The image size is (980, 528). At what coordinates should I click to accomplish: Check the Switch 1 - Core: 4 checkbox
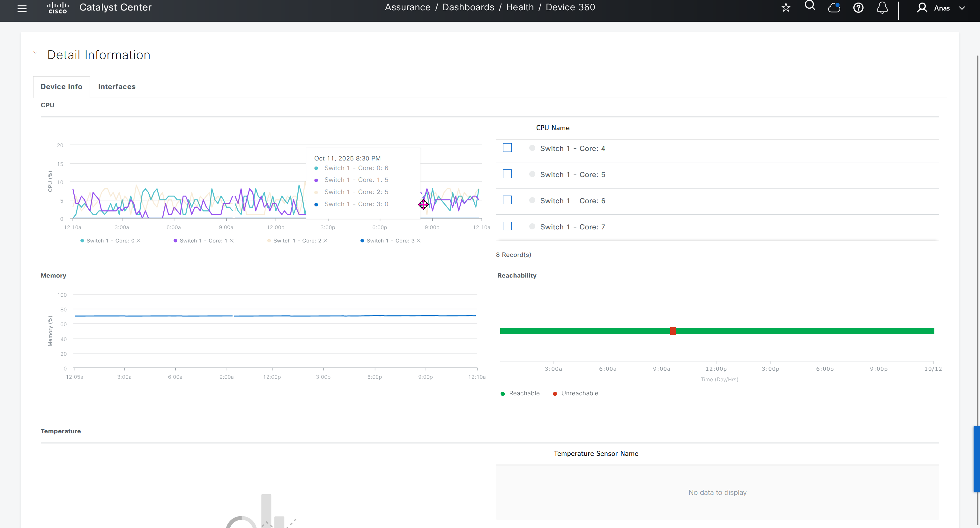tap(507, 148)
